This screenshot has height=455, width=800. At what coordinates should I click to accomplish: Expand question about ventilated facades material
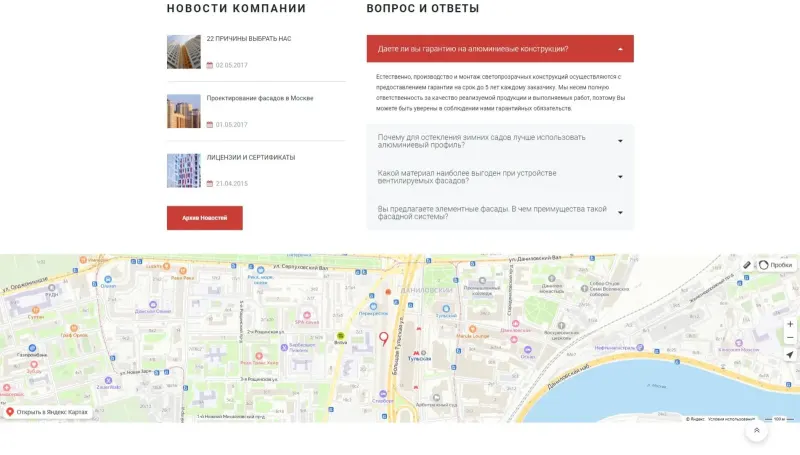pos(500,176)
